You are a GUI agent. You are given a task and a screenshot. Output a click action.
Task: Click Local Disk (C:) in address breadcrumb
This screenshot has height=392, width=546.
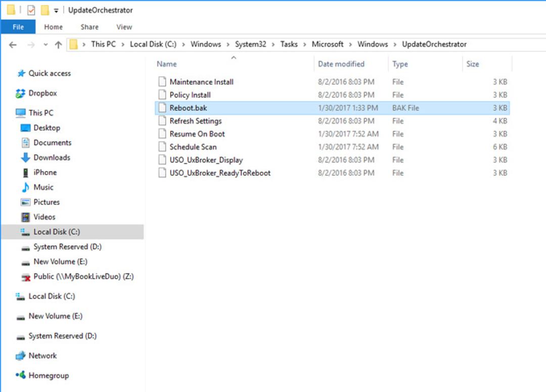coord(153,44)
